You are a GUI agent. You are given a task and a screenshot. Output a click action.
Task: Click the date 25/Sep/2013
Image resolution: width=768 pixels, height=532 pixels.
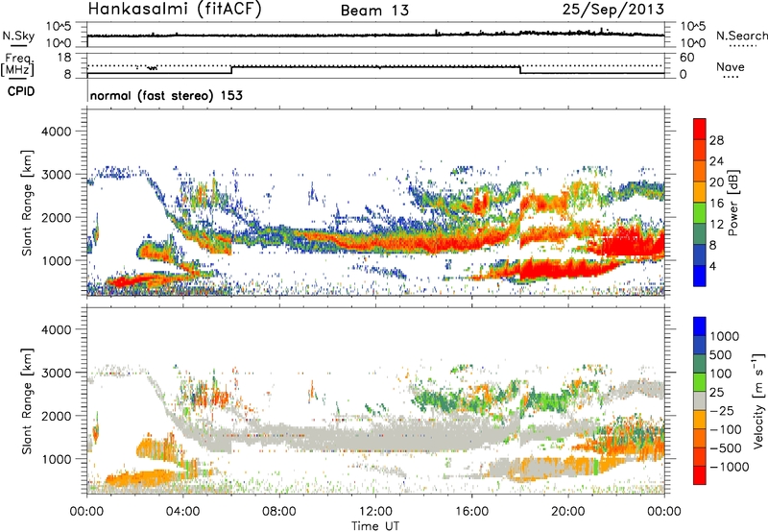point(613,9)
